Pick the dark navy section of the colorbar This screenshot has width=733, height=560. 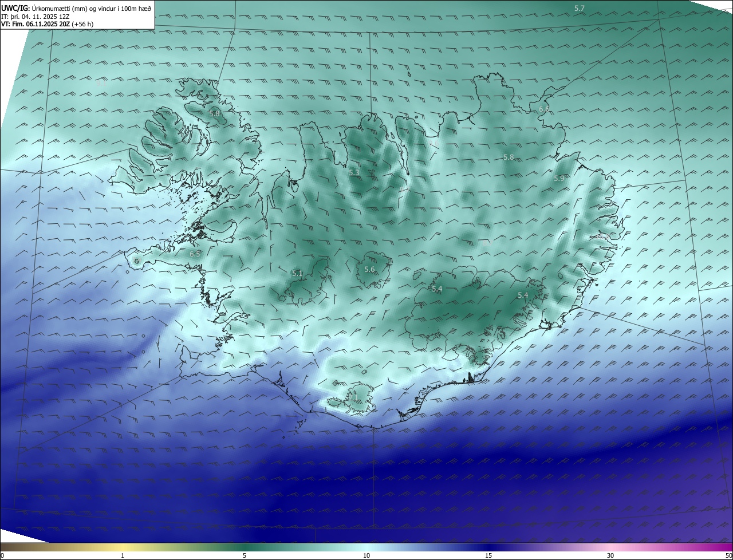tap(488, 547)
